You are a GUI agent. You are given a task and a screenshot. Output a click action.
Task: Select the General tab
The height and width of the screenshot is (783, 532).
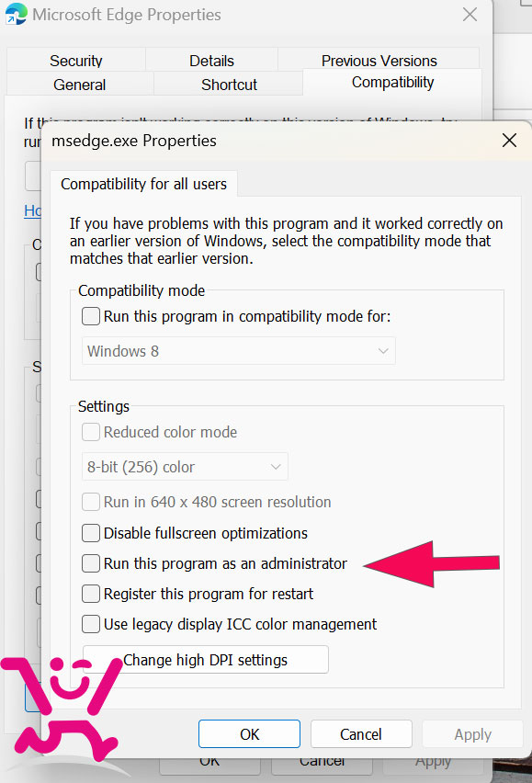tap(79, 85)
